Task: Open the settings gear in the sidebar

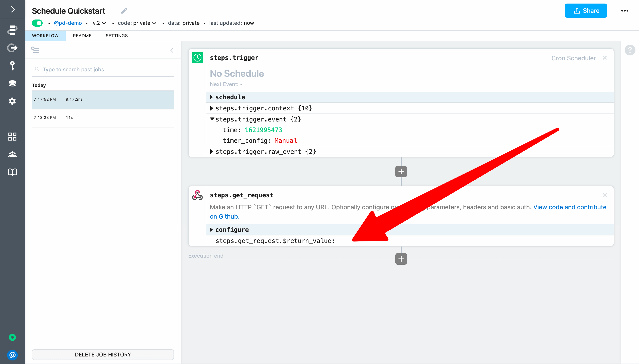Action: pos(12,101)
